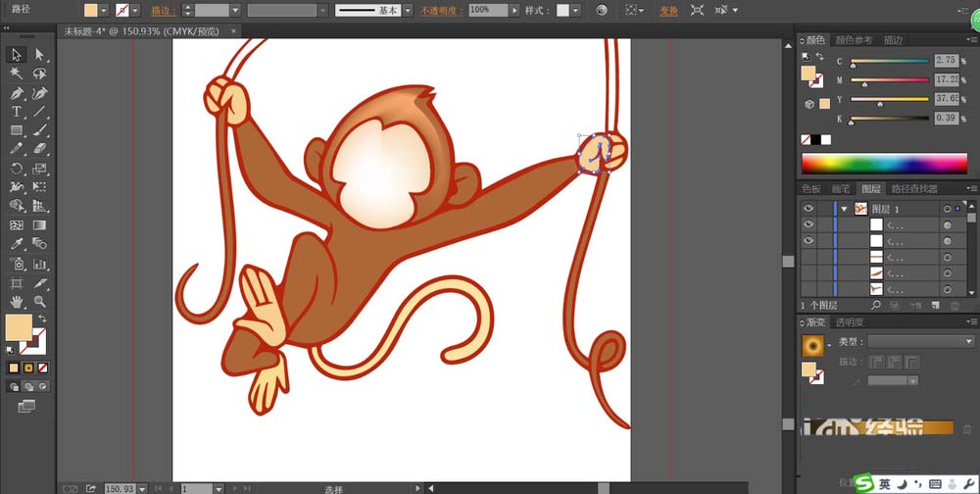The height and width of the screenshot is (494, 980).
Task: Choose the Free Transform tool
Action: coord(40,187)
